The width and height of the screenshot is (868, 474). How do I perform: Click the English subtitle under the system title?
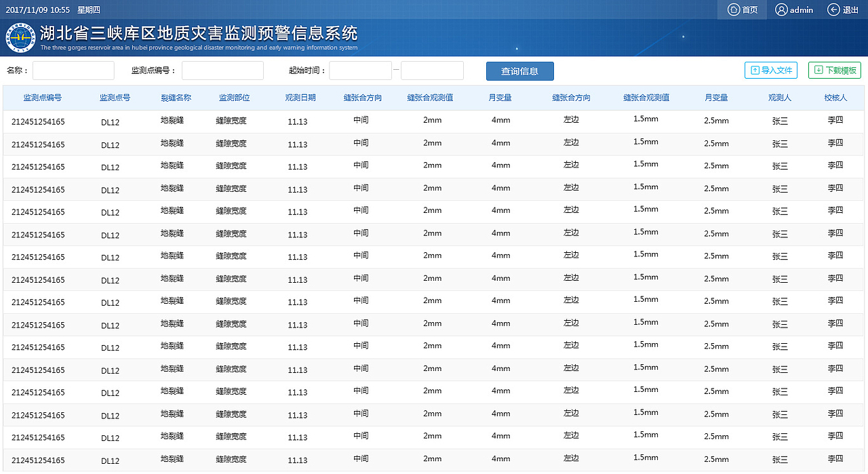coord(199,48)
